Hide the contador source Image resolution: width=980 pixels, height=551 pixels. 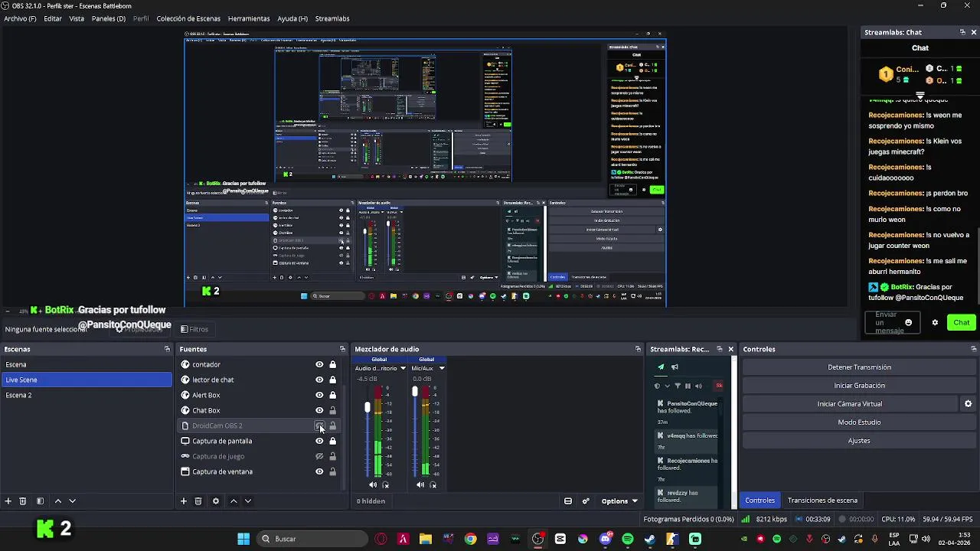pyautogui.click(x=319, y=364)
